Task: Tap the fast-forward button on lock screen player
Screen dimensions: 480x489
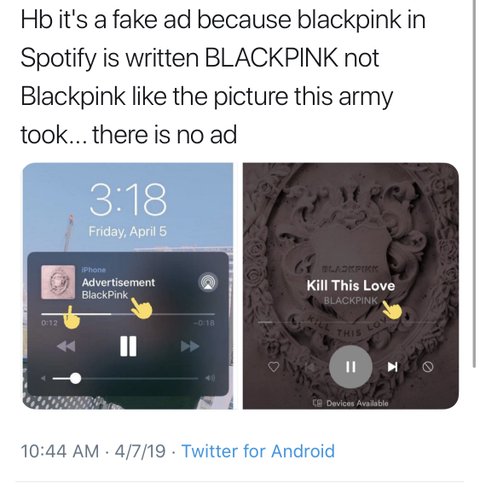Action: 190,346
